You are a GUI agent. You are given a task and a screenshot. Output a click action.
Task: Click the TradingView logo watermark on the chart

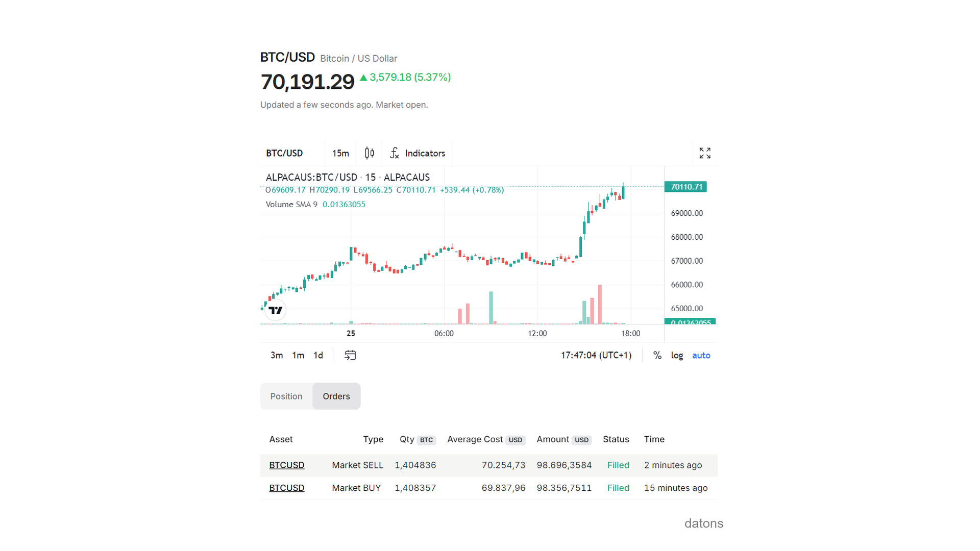point(275,309)
